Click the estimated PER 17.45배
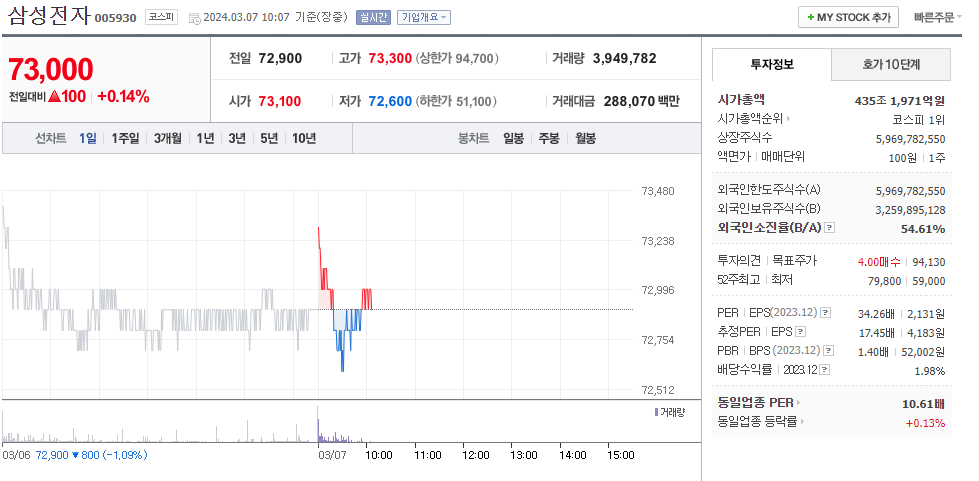Viewport: 979px width, 481px height. point(876,334)
